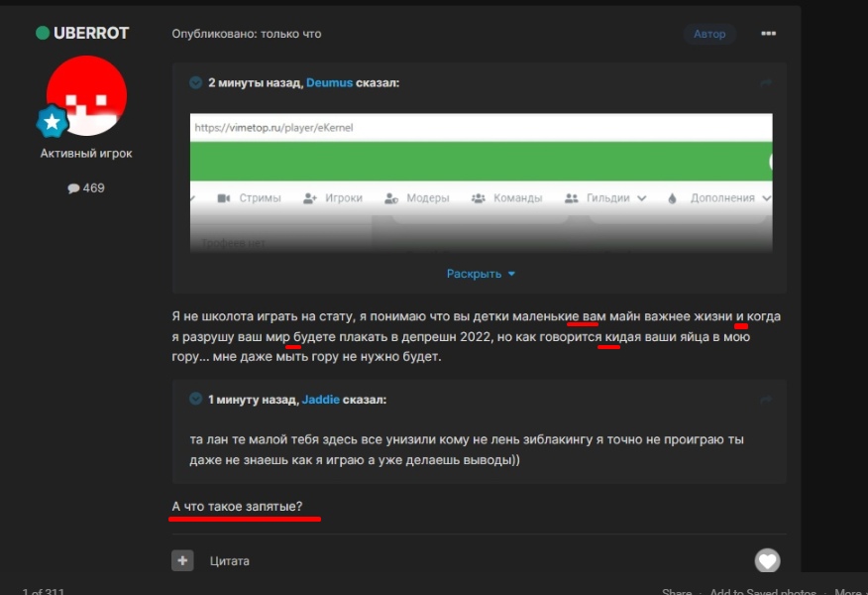
Task: Click the go-to-post arrow in Jaddie quote
Action: pos(766,400)
